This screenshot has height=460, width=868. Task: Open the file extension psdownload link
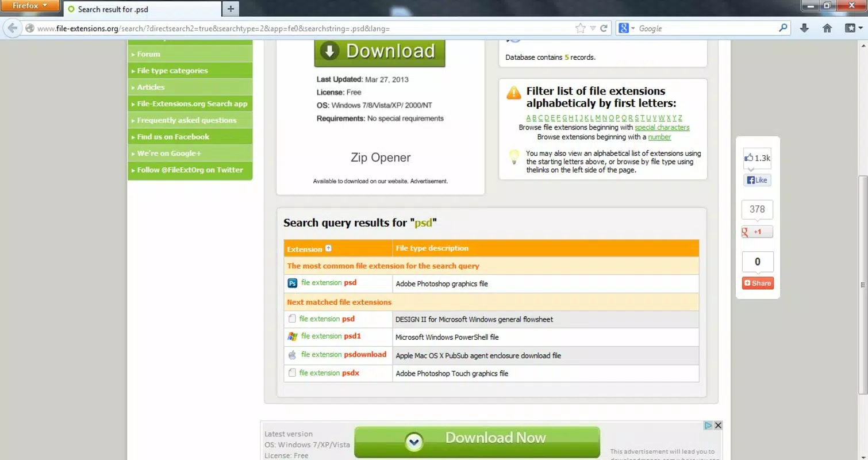click(344, 354)
